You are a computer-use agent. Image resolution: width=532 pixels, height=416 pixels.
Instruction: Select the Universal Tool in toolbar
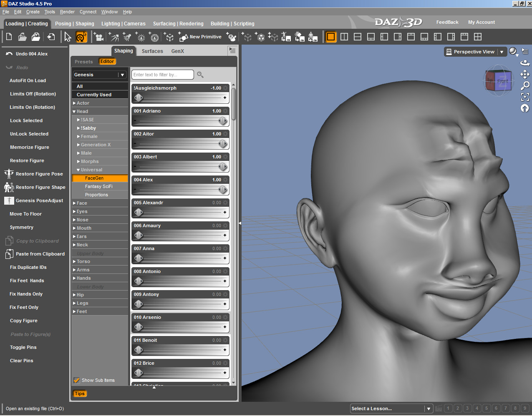pos(81,37)
